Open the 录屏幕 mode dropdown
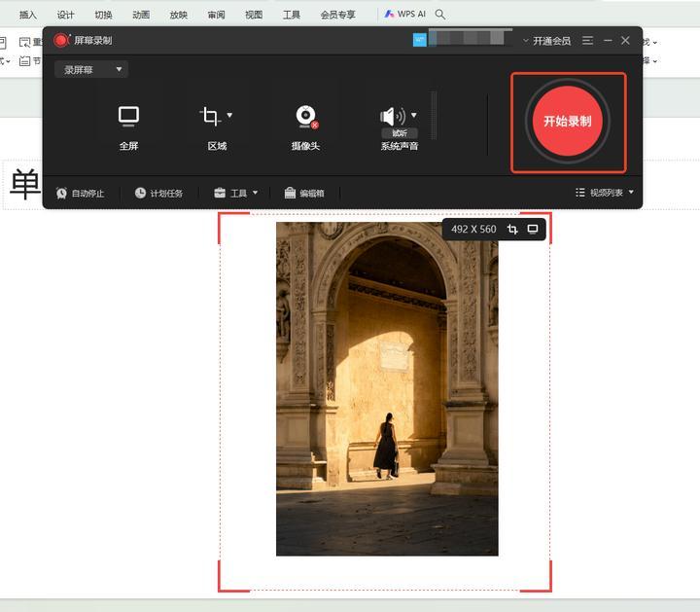 (91, 70)
